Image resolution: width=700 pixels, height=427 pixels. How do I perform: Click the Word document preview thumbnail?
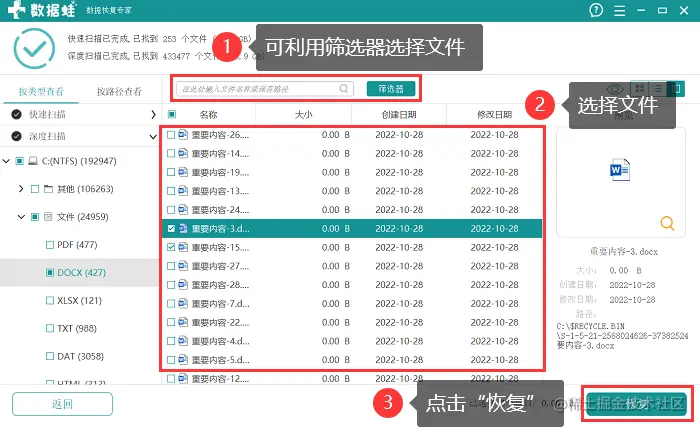coord(620,170)
